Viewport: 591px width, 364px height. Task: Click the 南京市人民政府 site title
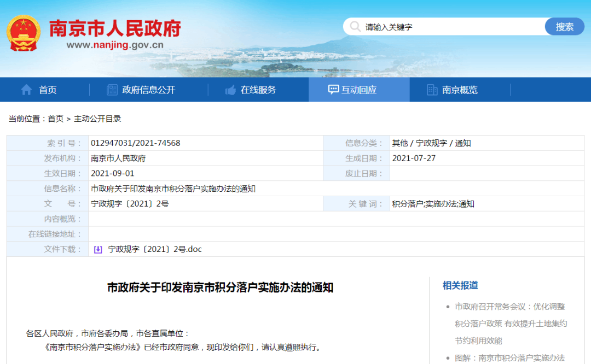pos(115,28)
